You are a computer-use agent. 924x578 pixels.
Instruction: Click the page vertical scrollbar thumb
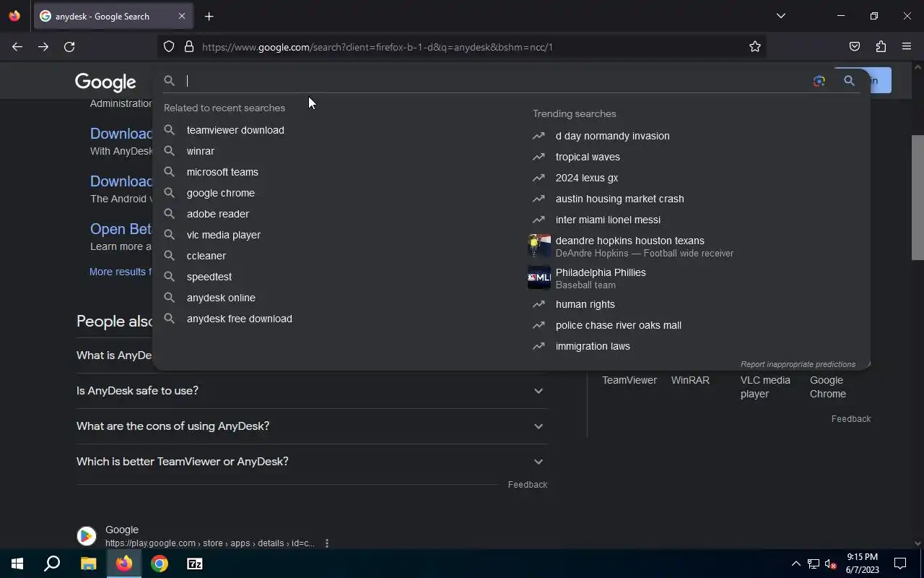tap(918, 197)
